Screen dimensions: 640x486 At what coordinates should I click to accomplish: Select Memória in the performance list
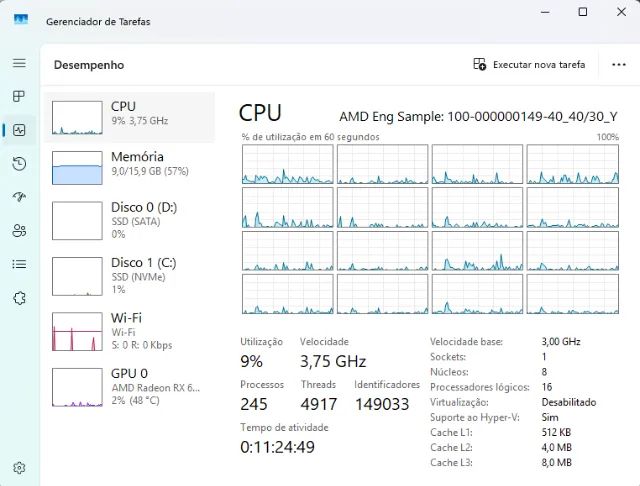click(129, 168)
